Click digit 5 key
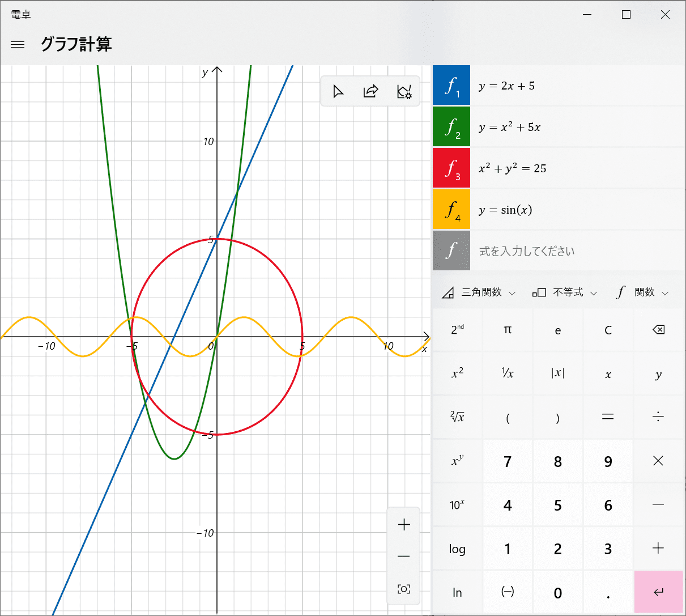This screenshot has width=686, height=616. point(558,504)
